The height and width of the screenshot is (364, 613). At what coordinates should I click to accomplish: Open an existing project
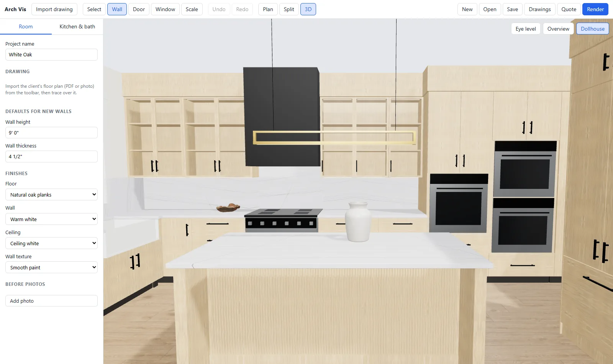click(490, 9)
